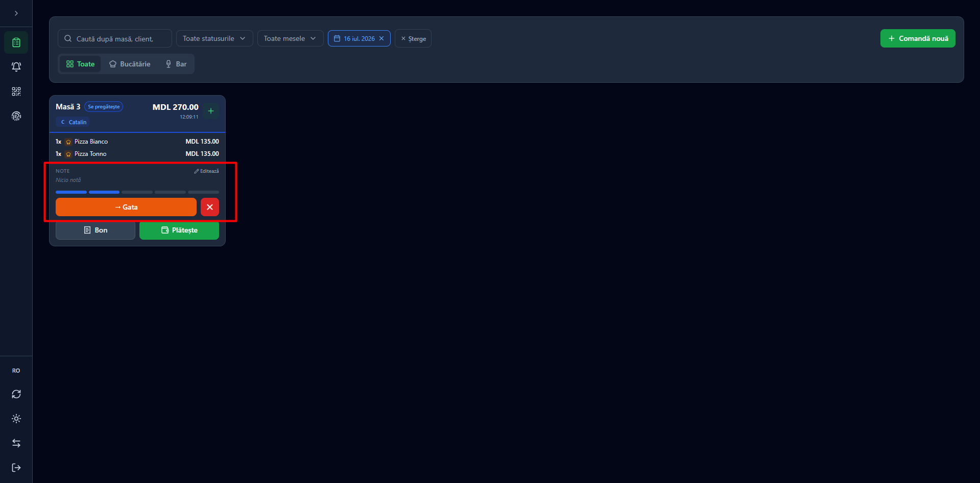Open the orders clipboard icon in sidebar
980x483 pixels.
click(16, 42)
